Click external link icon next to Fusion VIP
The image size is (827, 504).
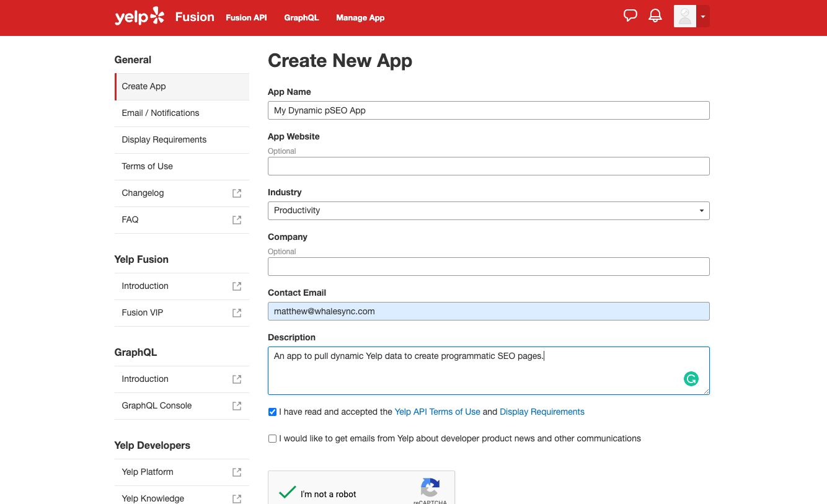tap(237, 312)
